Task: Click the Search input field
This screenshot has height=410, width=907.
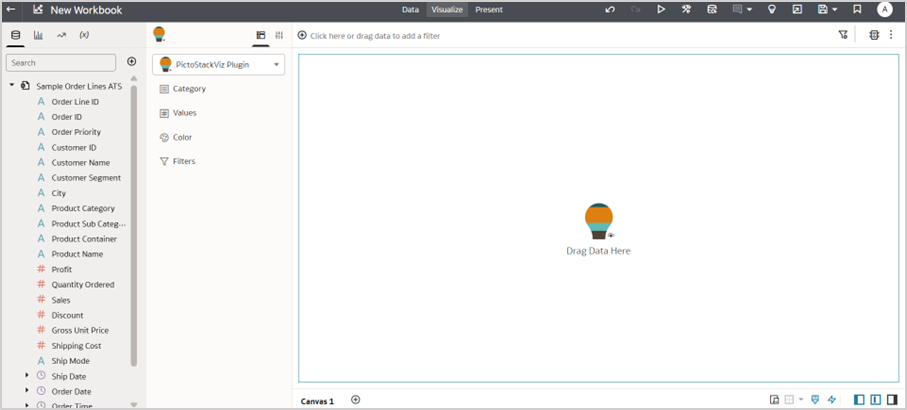Action: click(61, 62)
